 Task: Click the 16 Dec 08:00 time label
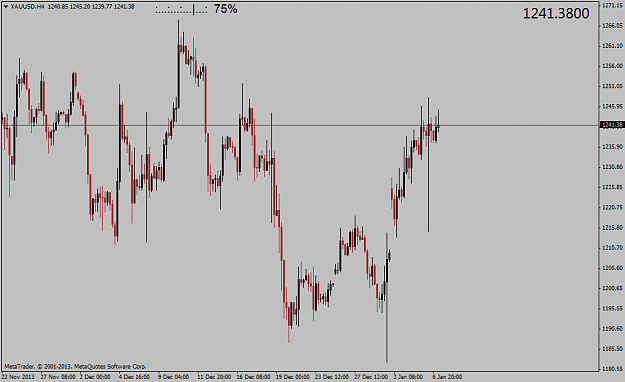click(x=254, y=377)
